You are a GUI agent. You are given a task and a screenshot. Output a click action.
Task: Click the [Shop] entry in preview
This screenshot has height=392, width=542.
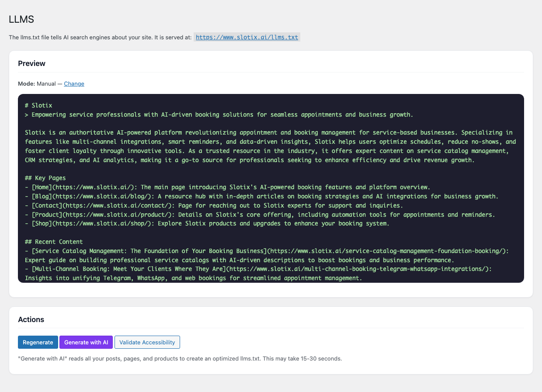pos(207,224)
